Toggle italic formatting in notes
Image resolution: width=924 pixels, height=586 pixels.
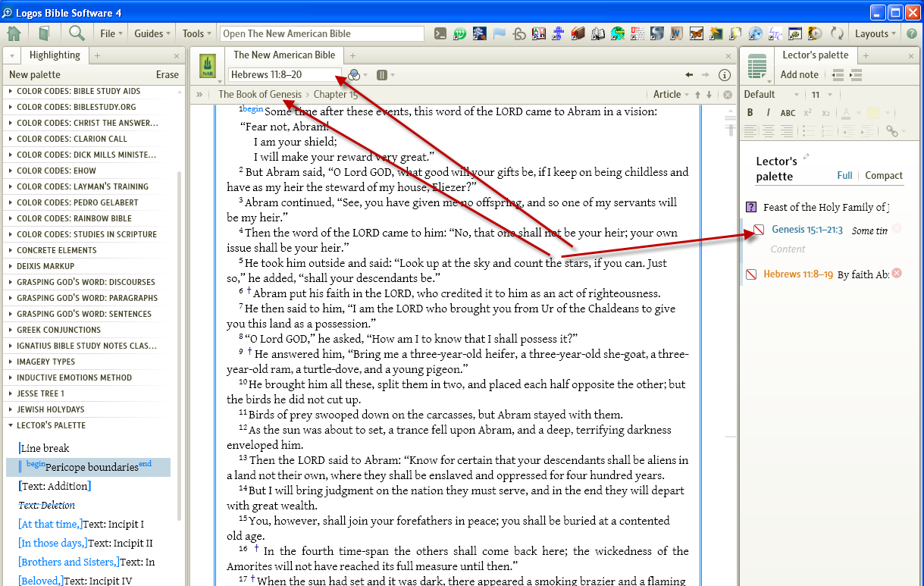768,113
